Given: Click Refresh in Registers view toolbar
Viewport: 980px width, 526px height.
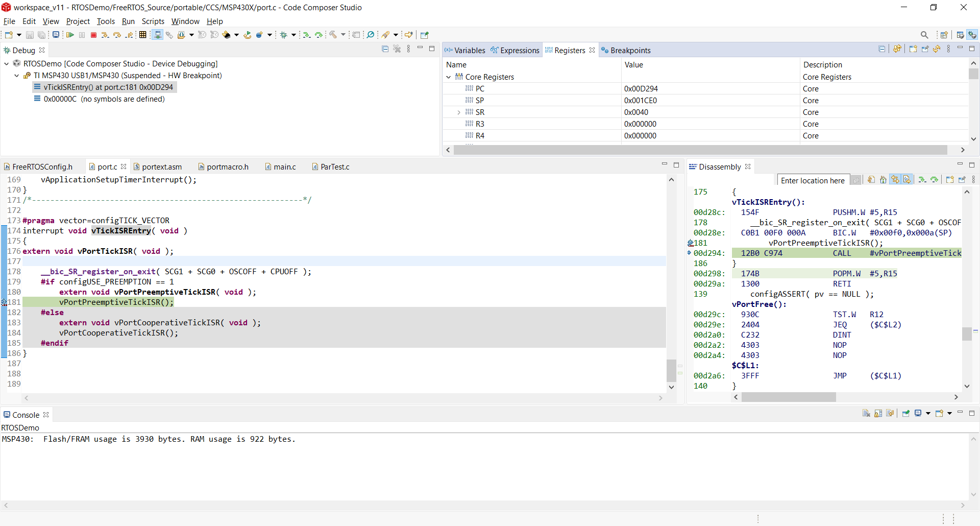Looking at the screenshot, I should (937, 49).
